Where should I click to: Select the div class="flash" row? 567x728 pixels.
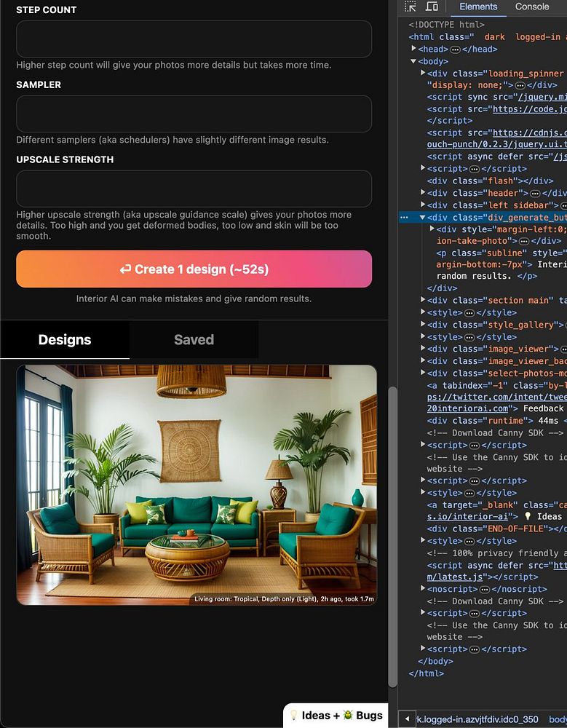[491, 181]
